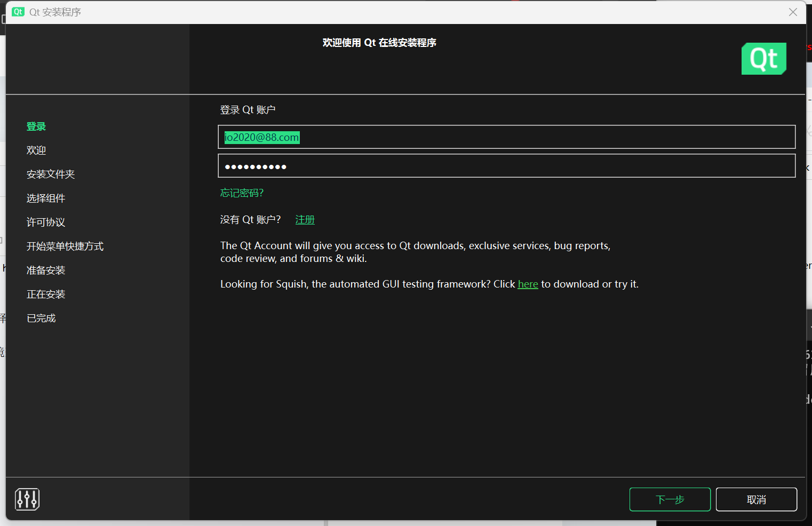Click 已完成 in the sidebar
The height and width of the screenshot is (526, 812).
41,318
